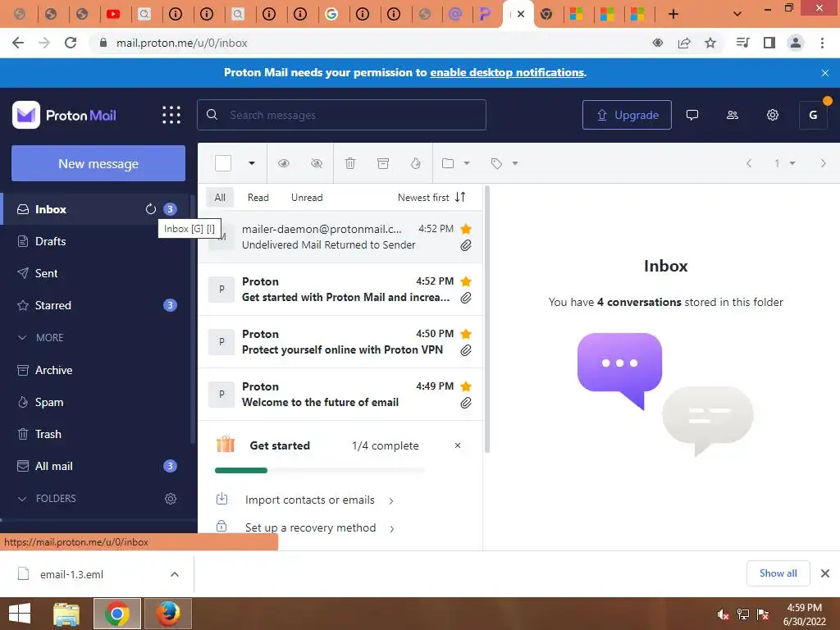
Task: Move selected messages to trash
Action: 349,163
